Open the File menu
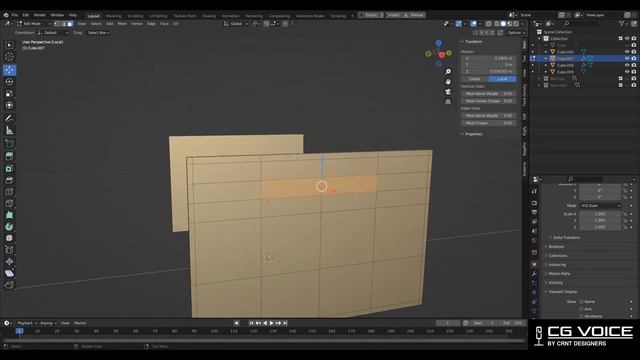Viewport: 640px width, 360px height. click(15, 15)
